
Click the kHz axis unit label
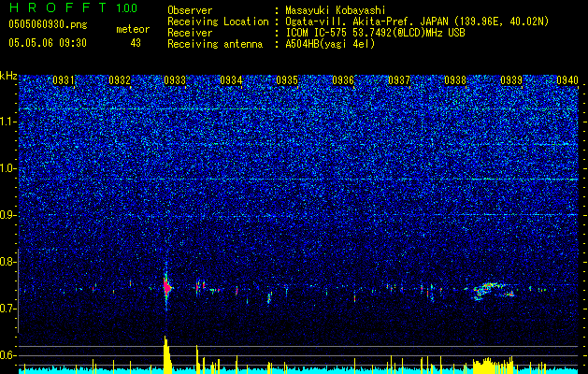(8, 76)
